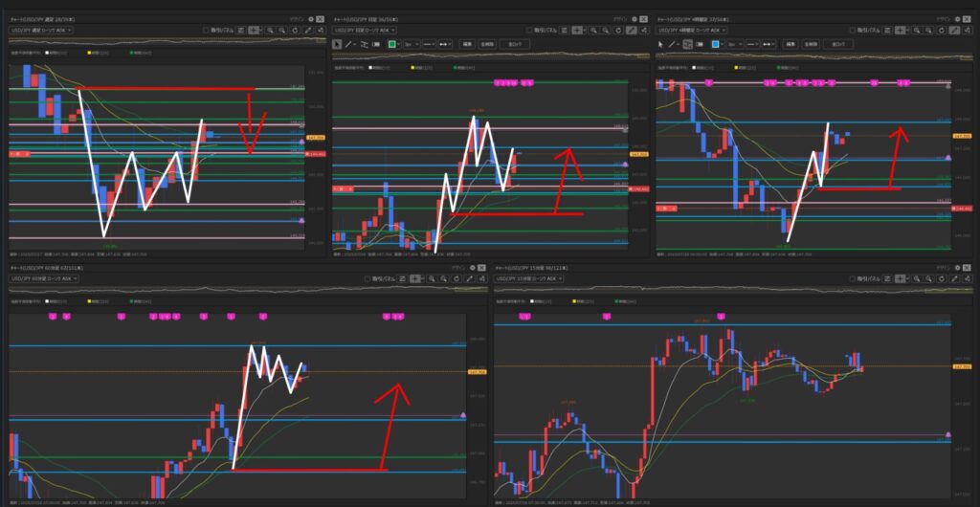Enable 取引パネル checkbox in the 15-minute chart
The width and height of the screenshot is (980, 507).
[853, 278]
